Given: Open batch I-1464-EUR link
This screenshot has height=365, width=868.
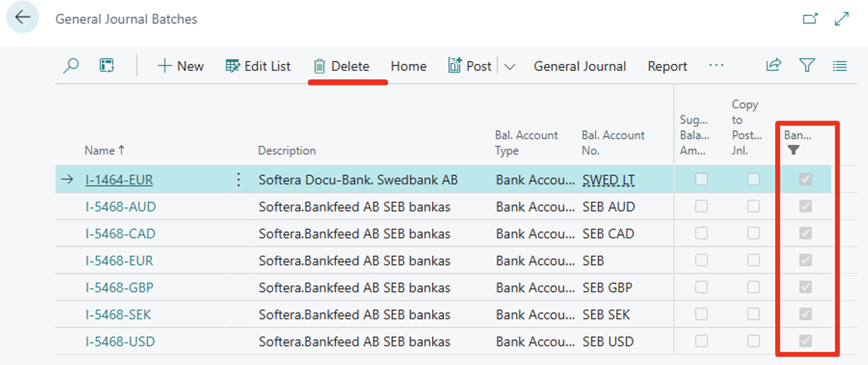Looking at the screenshot, I should (x=119, y=180).
